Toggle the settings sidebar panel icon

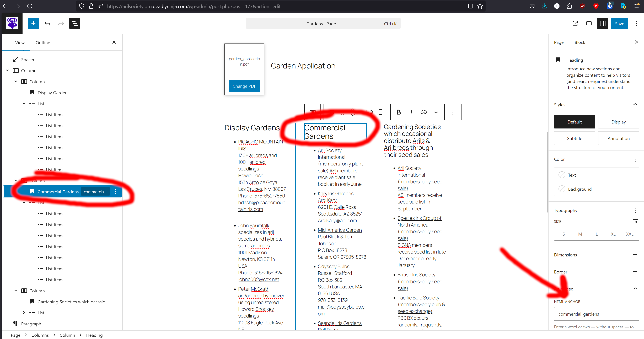click(603, 24)
